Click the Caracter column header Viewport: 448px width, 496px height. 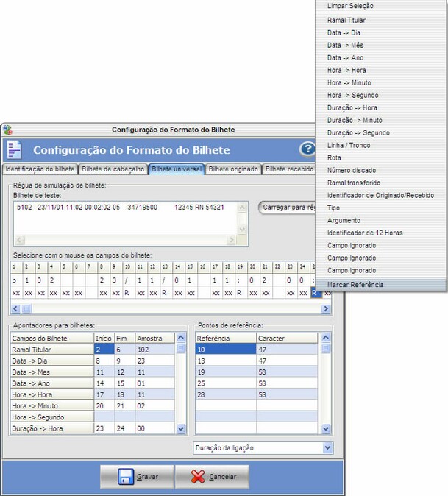click(x=287, y=339)
